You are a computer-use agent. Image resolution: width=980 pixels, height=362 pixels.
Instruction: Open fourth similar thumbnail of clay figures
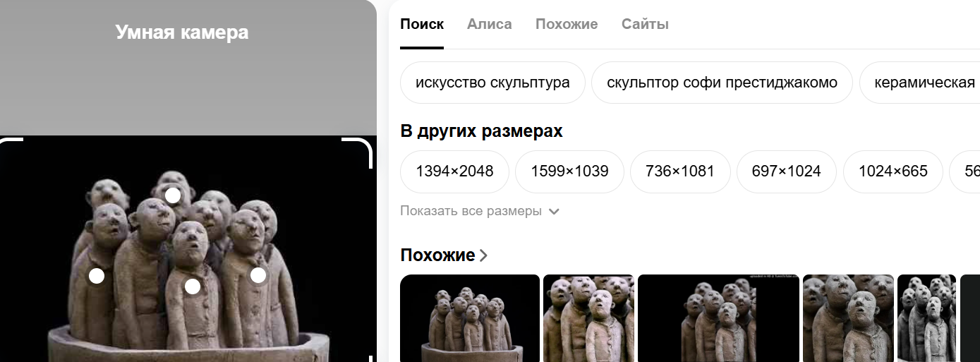[848, 318]
